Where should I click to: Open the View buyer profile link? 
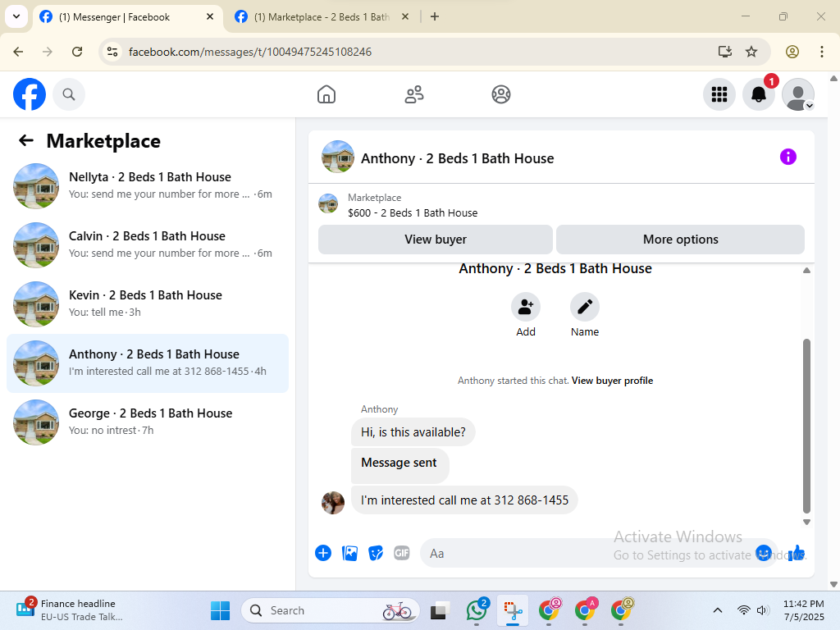coord(612,381)
